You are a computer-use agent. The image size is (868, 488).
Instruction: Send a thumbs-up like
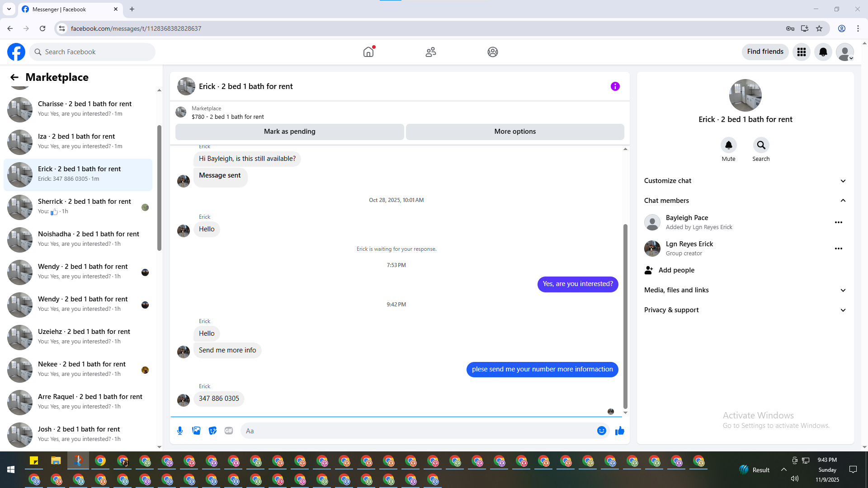coord(619,431)
